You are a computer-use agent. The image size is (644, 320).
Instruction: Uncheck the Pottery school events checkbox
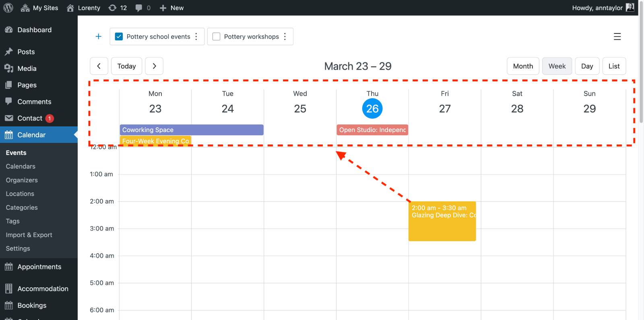(x=119, y=37)
